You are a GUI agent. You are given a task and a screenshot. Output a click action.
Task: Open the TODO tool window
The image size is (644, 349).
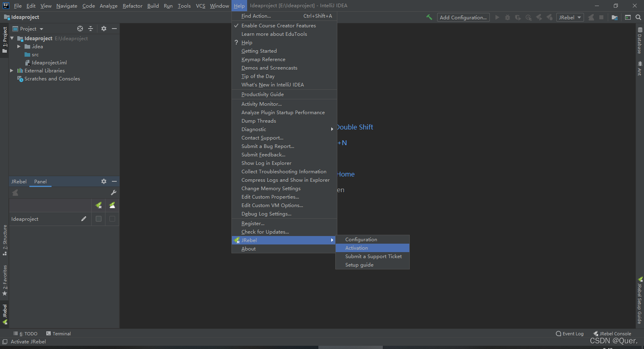point(25,334)
